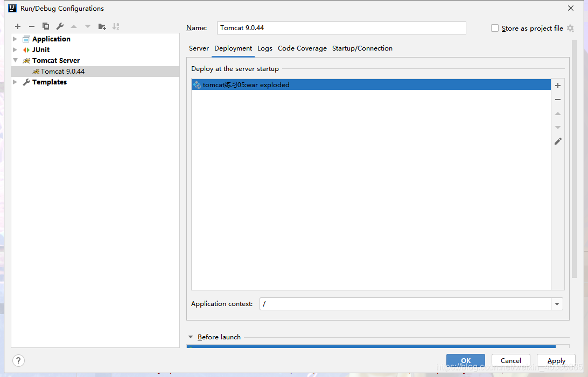Confirm with the OK button
588x377 pixels.
tap(466, 360)
